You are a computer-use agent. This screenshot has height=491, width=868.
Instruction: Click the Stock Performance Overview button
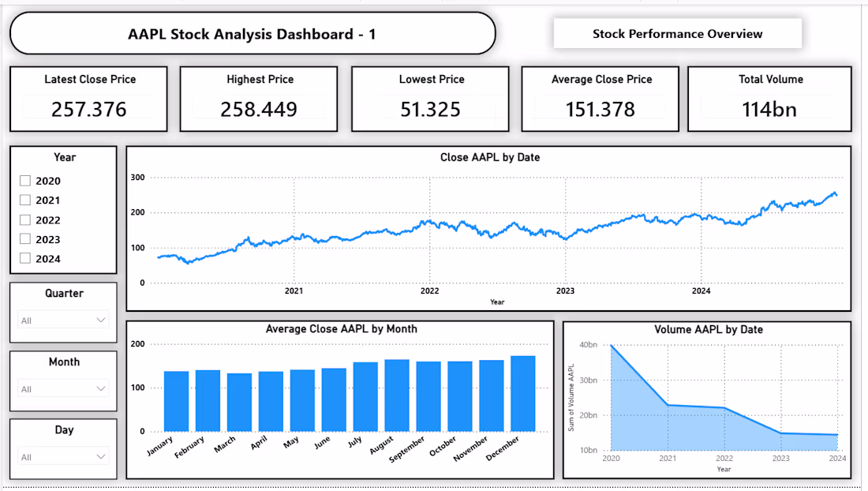coord(678,34)
